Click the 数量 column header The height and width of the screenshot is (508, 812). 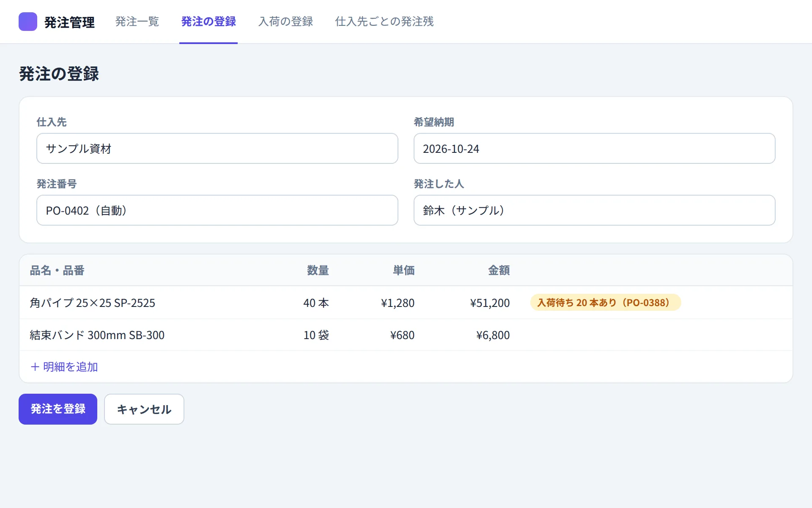(318, 270)
